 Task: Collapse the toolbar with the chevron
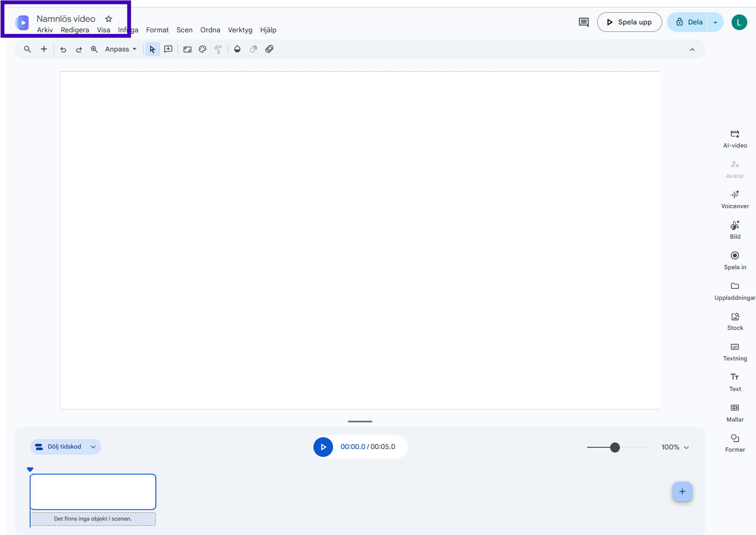point(692,50)
